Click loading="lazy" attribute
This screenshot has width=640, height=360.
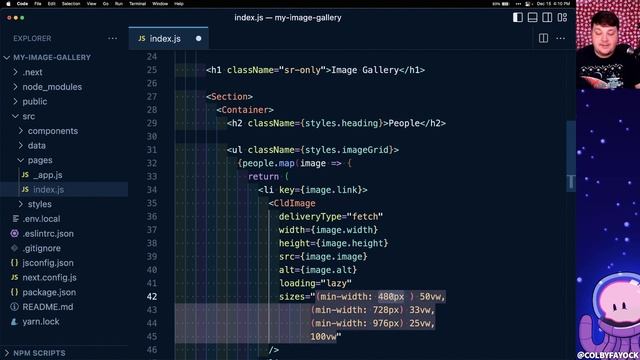click(315, 283)
